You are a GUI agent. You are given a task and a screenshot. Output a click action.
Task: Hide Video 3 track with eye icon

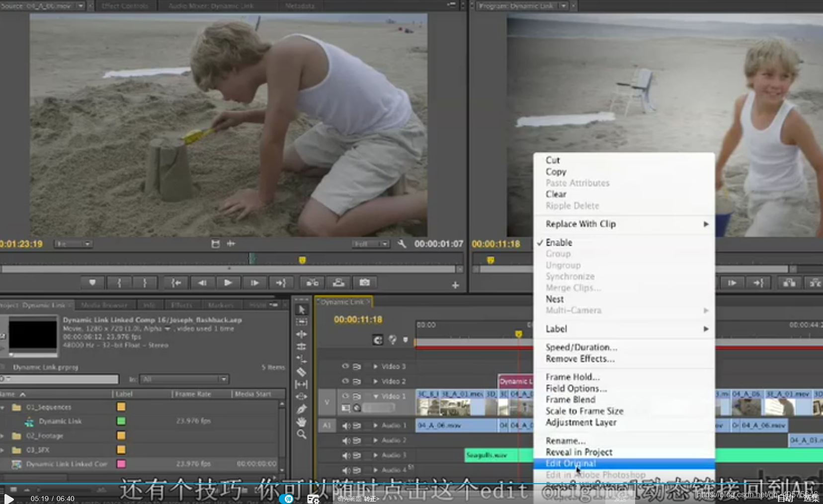pos(345,366)
